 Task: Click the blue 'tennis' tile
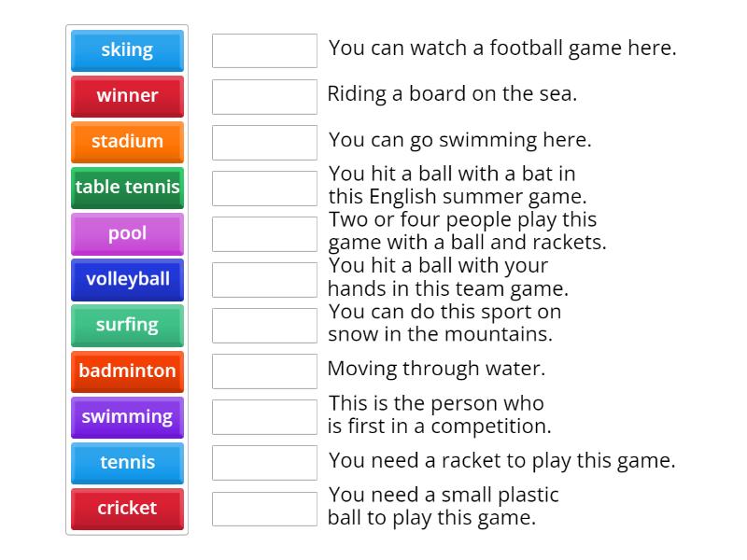pos(127,463)
